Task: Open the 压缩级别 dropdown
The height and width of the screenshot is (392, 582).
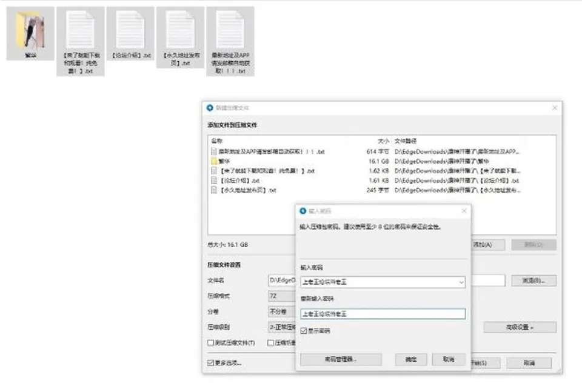Action: (x=282, y=327)
